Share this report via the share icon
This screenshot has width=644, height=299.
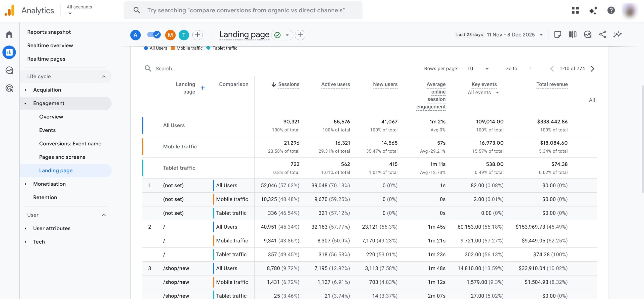tap(603, 34)
